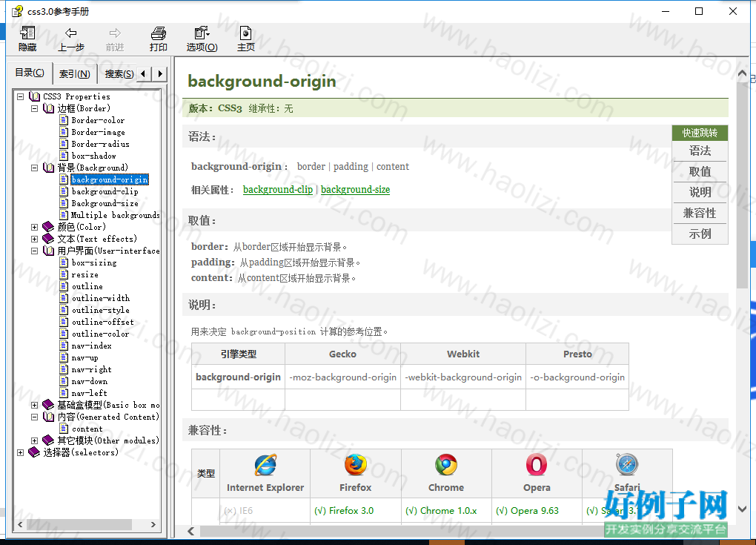The height and width of the screenshot is (545, 756).
Task: Collapse the 内容(Generated Content) node
Action: pos(34,417)
